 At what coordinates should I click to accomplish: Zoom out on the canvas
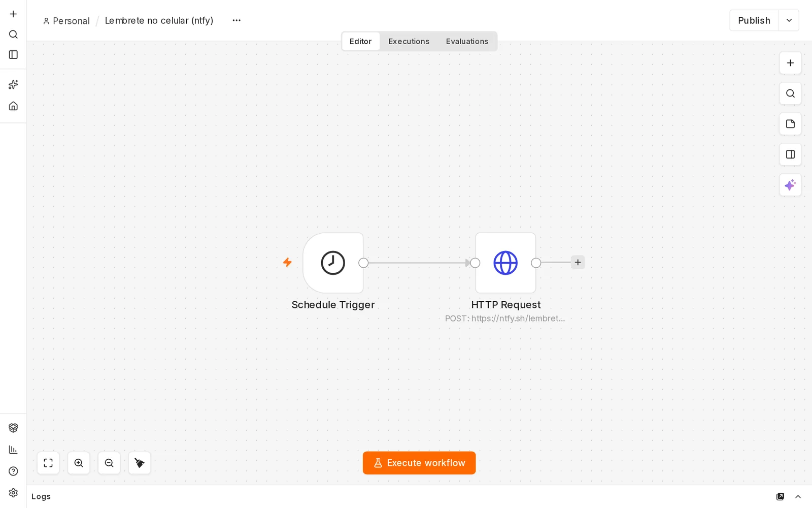click(109, 463)
